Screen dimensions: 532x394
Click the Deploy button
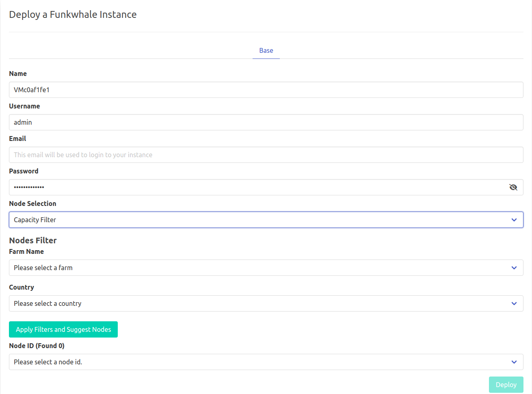coord(506,385)
